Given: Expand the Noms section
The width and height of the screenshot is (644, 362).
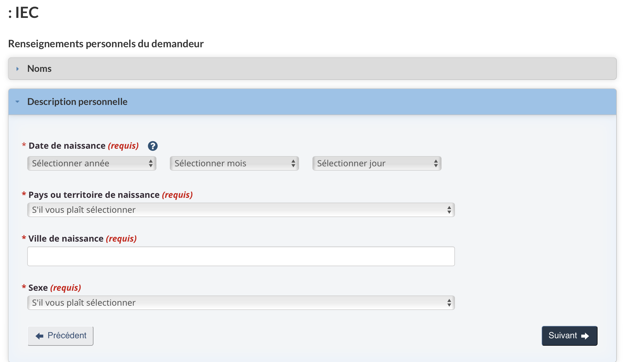Looking at the screenshot, I should (x=312, y=69).
